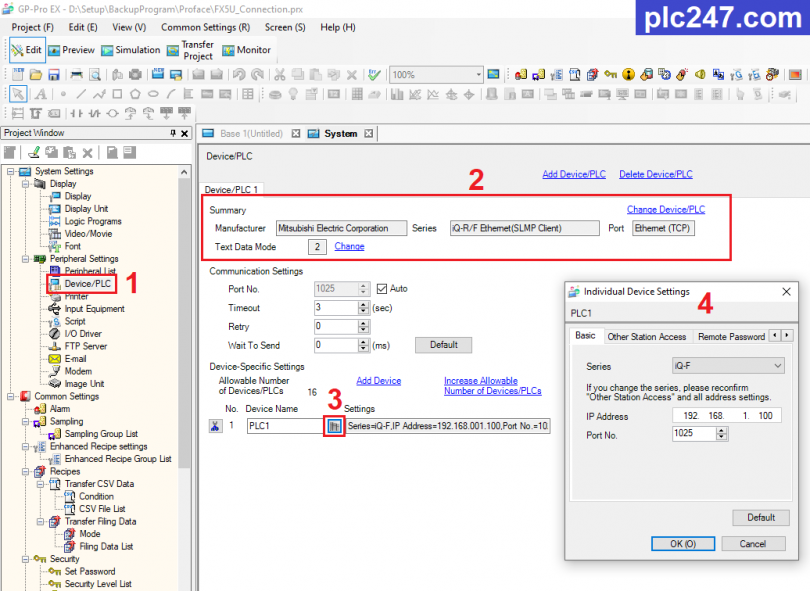810x591 pixels.
Task: Click the Text Data Mode Change link
Action: [x=349, y=246]
